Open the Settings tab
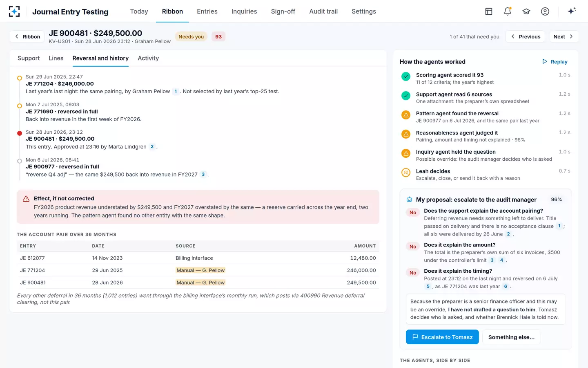The width and height of the screenshot is (588, 368). 364,11
